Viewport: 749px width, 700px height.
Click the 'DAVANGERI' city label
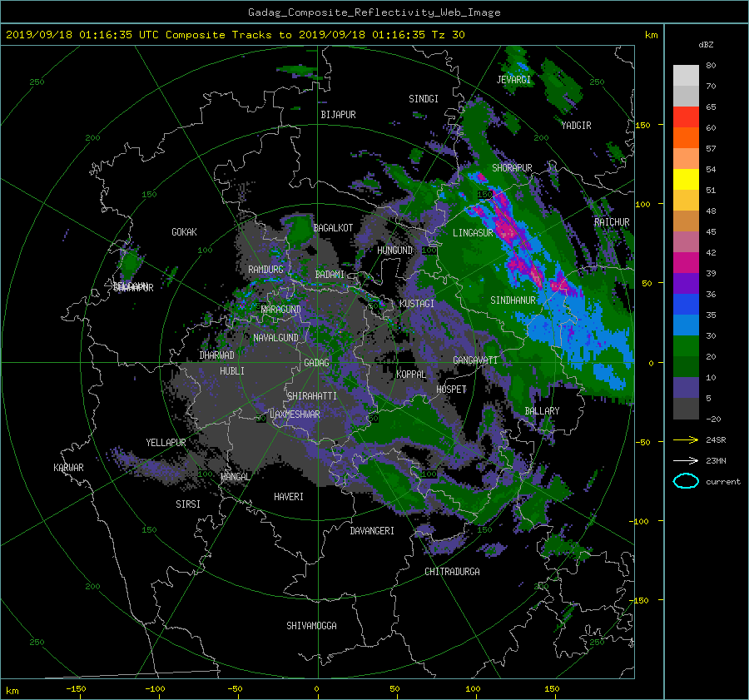pyautogui.click(x=372, y=531)
